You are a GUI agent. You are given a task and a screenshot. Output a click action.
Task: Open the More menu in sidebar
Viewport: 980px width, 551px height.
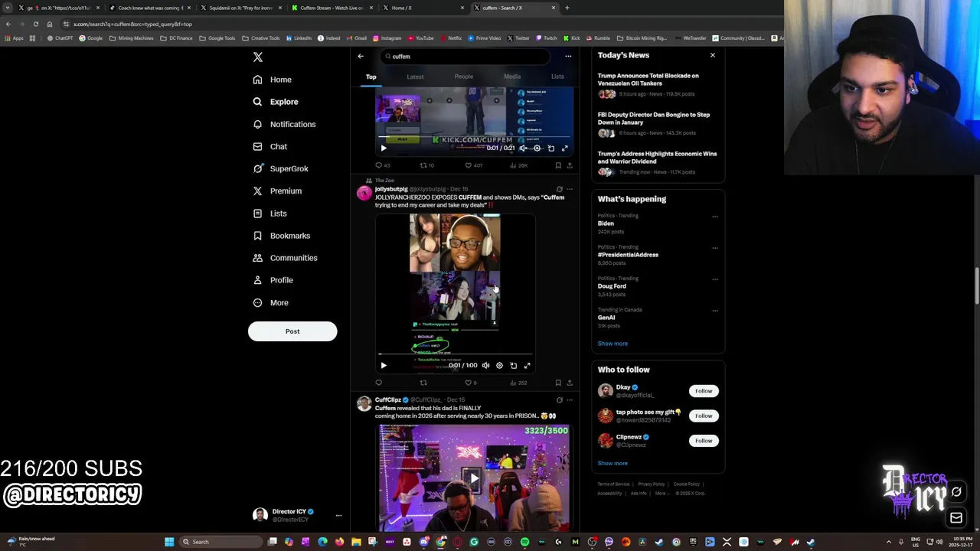(270, 303)
